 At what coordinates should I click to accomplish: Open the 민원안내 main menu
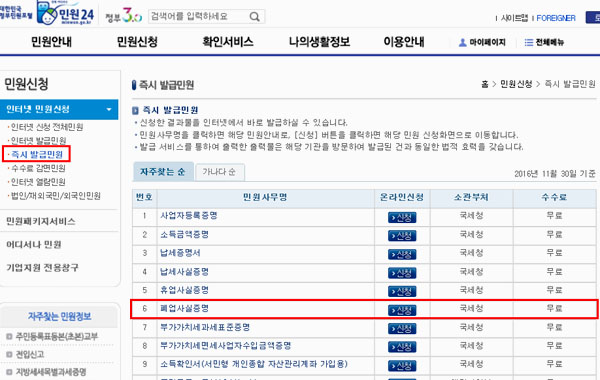(x=51, y=42)
